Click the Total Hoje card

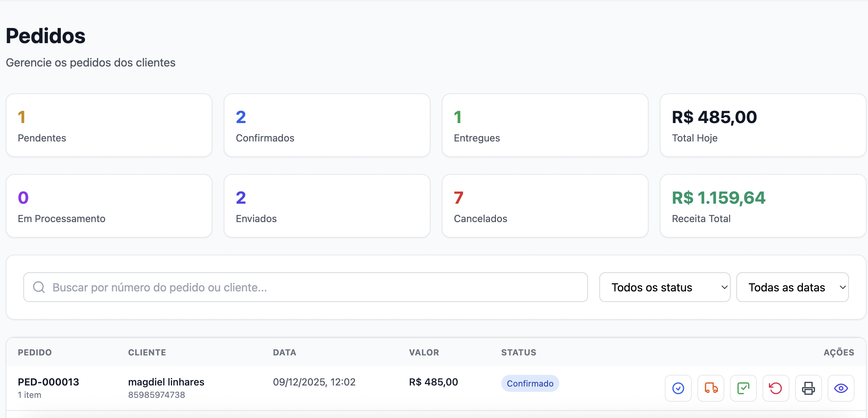(x=763, y=125)
